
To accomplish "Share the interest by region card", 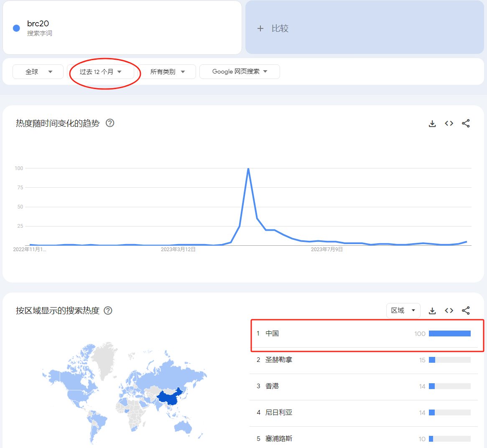I will [x=466, y=311].
